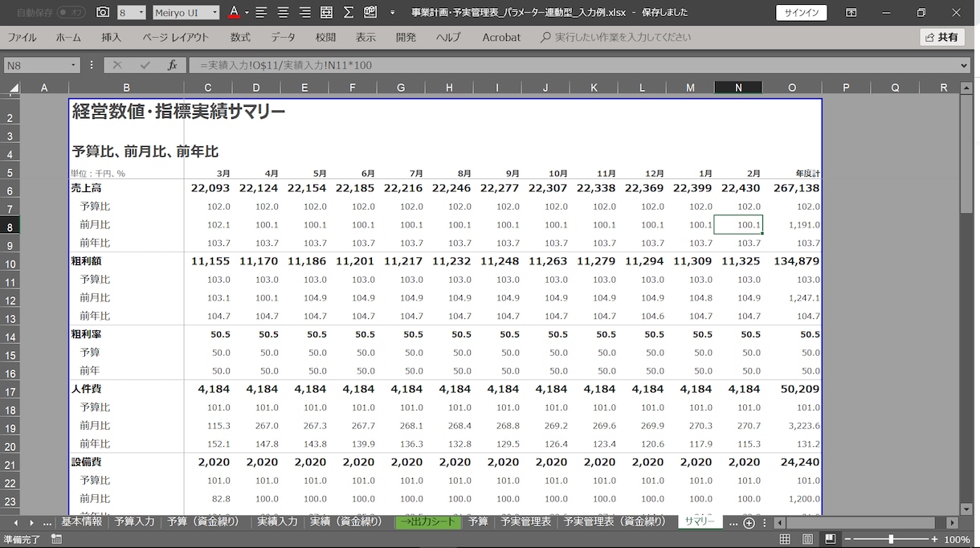The image size is (980, 548).
Task: Switch to the 予実管理表 sheet tab
Action: [x=525, y=521]
